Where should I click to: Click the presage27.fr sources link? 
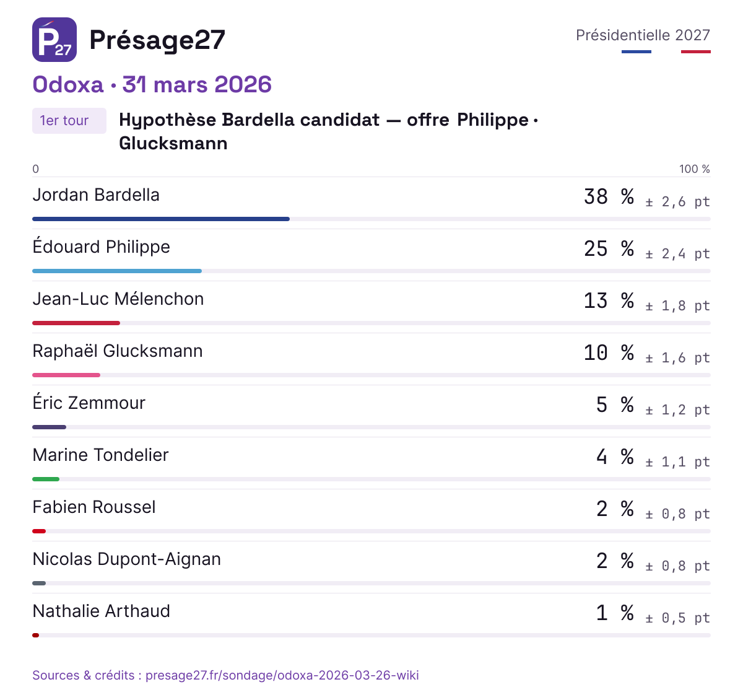225,675
